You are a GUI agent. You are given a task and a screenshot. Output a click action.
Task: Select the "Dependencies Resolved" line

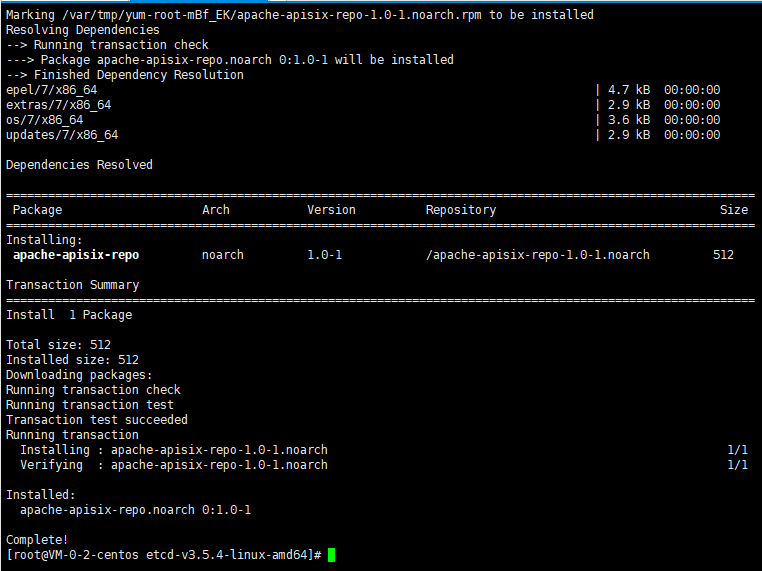[79, 165]
